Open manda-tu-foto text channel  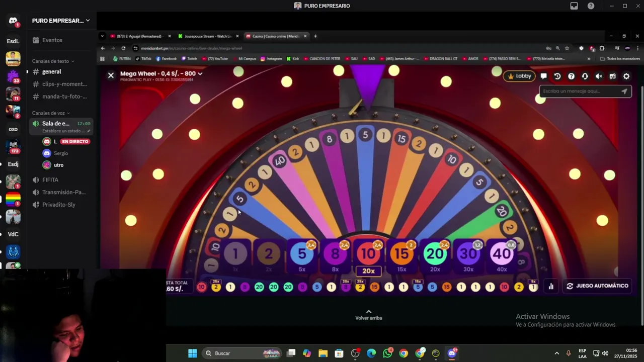(x=61, y=97)
